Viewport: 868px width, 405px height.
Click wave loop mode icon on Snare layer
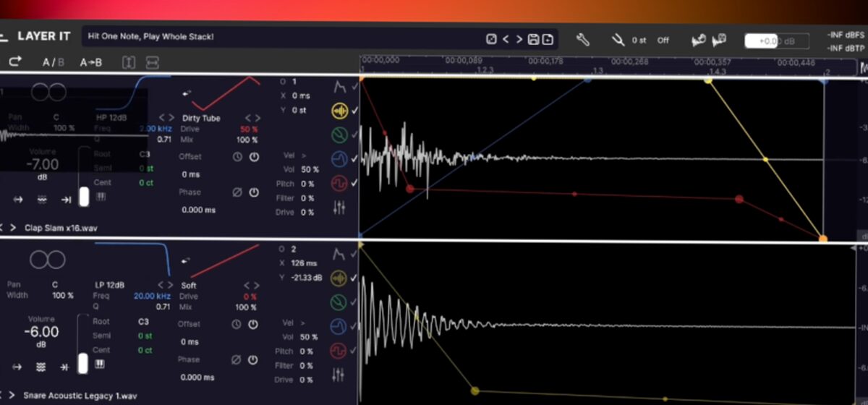click(x=41, y=367)
